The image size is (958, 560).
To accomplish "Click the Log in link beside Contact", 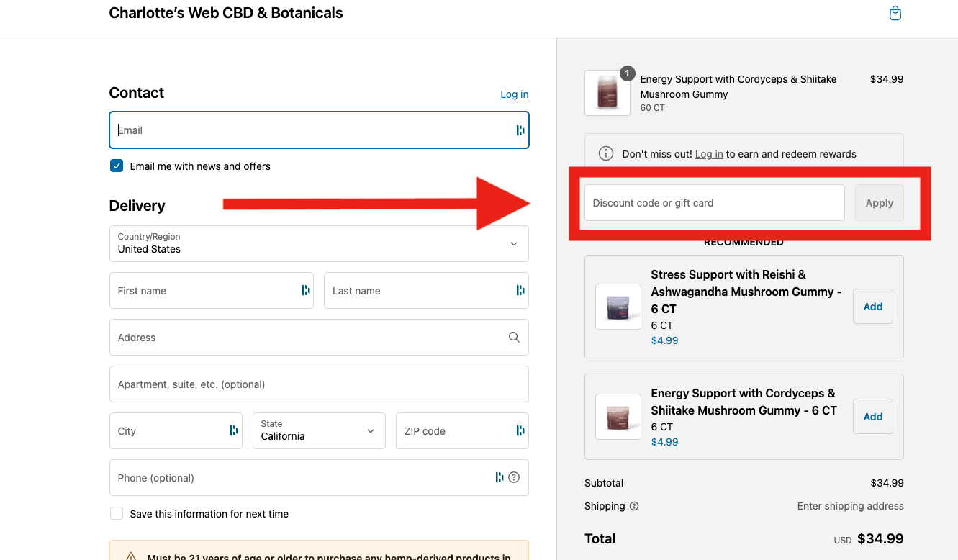I will 515,94.
